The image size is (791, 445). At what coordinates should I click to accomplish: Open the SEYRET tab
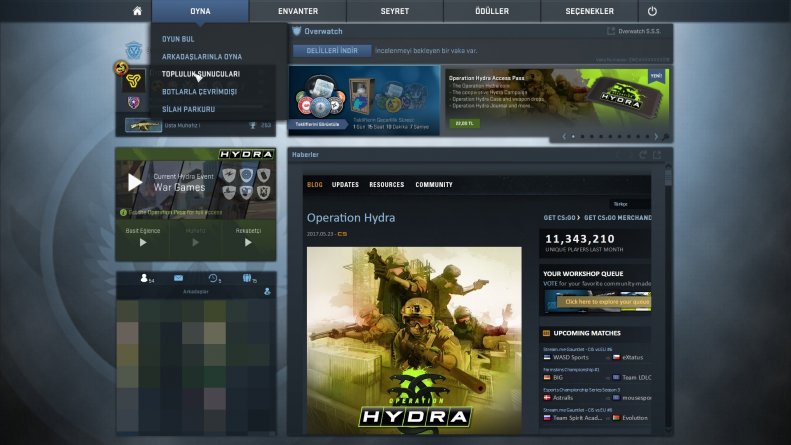394,11
